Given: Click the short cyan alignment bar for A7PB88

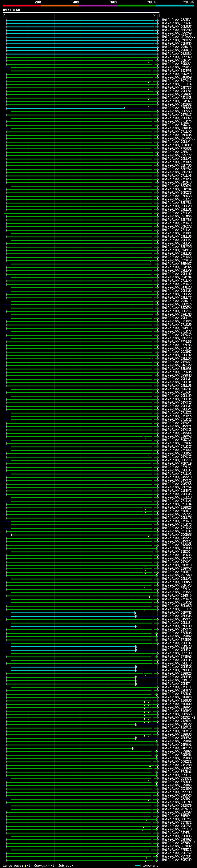Looking at the screenshot, I should (x=66, y=108).
